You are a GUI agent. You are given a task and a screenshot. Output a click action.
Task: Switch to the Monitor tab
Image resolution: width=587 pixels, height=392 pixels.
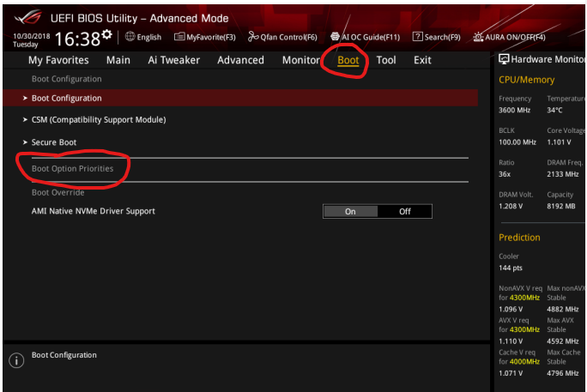[301, 60]
